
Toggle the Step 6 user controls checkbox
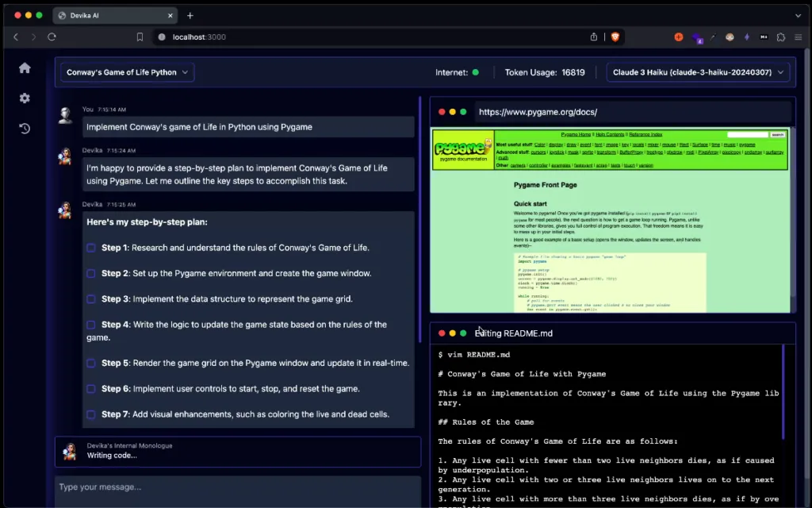pos(91,389)
